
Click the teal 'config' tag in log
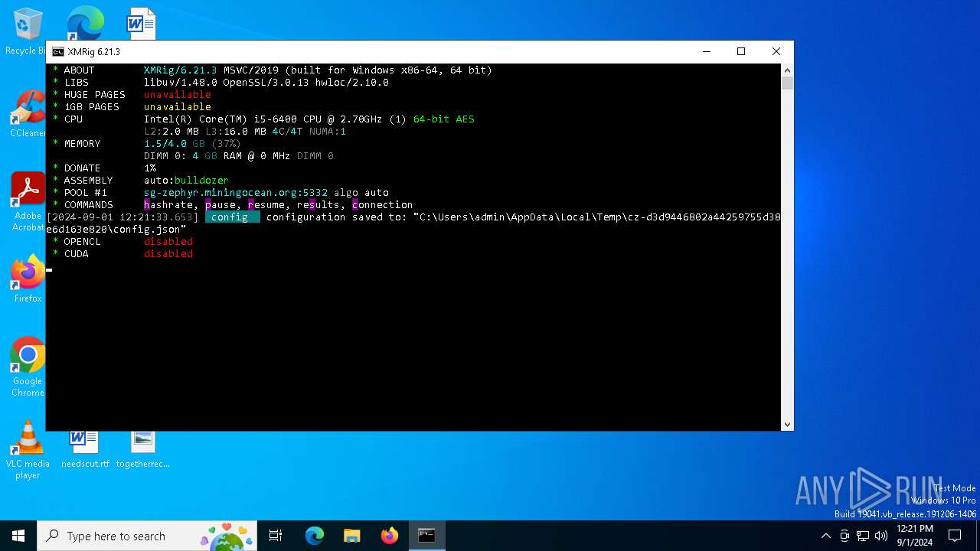[x=232, y=217]
